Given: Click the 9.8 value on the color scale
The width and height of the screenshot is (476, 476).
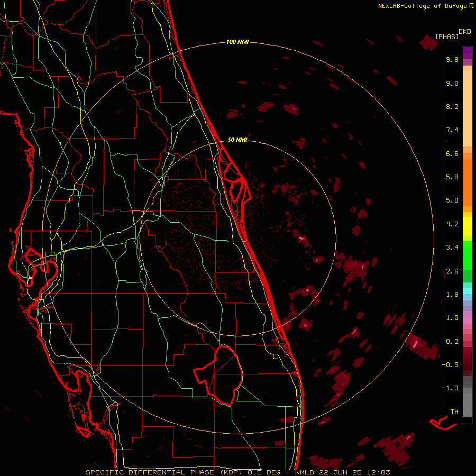Looking at the screenshot, I should click(x=452, y=59).
